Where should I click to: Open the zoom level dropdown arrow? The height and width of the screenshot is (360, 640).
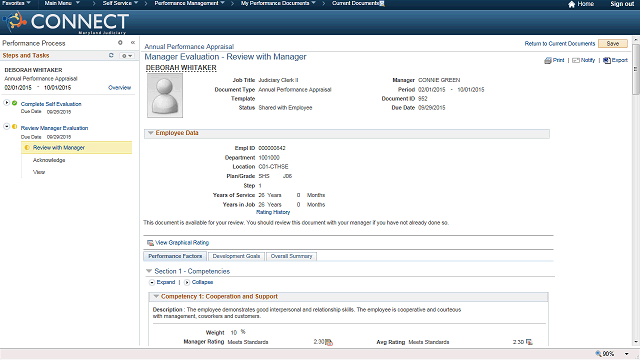coord(627,354)
